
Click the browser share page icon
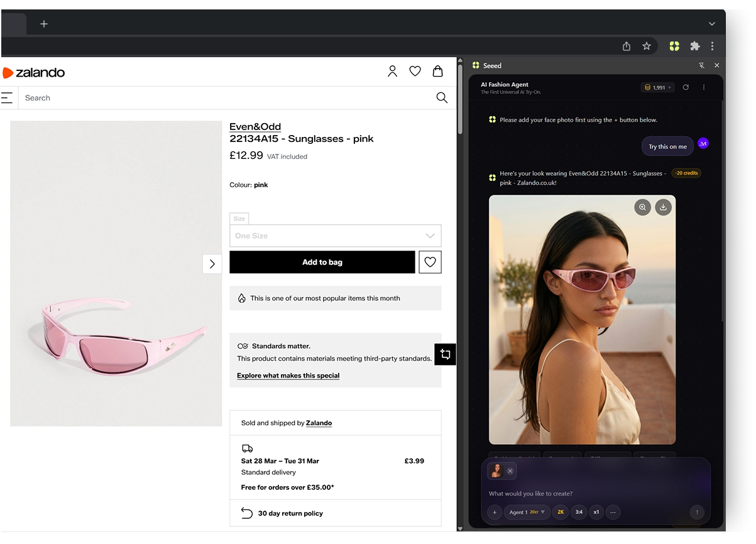tap(627, 46)
